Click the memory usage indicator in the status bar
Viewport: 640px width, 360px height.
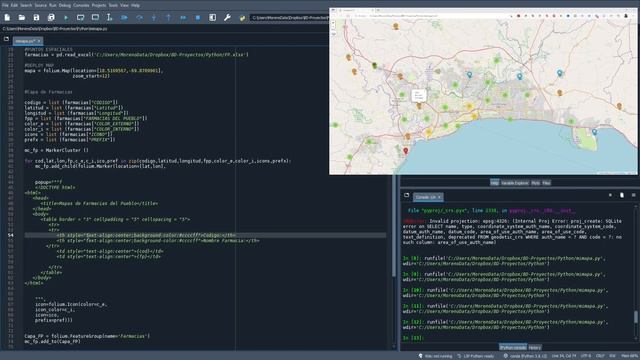point(629,356)
